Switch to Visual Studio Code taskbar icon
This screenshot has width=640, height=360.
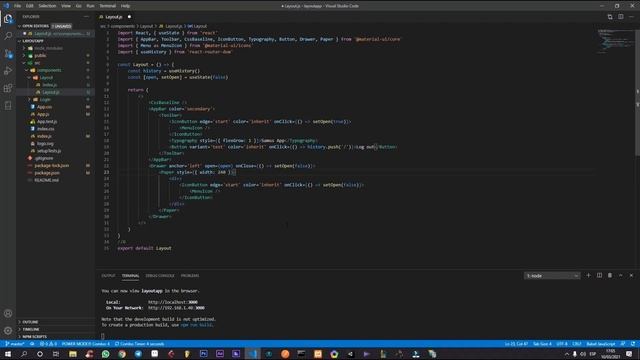(x=253, y=354)
